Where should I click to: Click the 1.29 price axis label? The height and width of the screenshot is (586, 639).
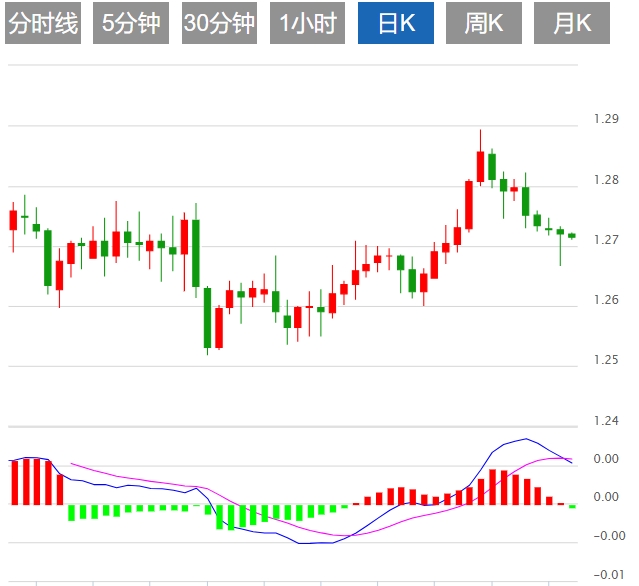click(606, 119)
